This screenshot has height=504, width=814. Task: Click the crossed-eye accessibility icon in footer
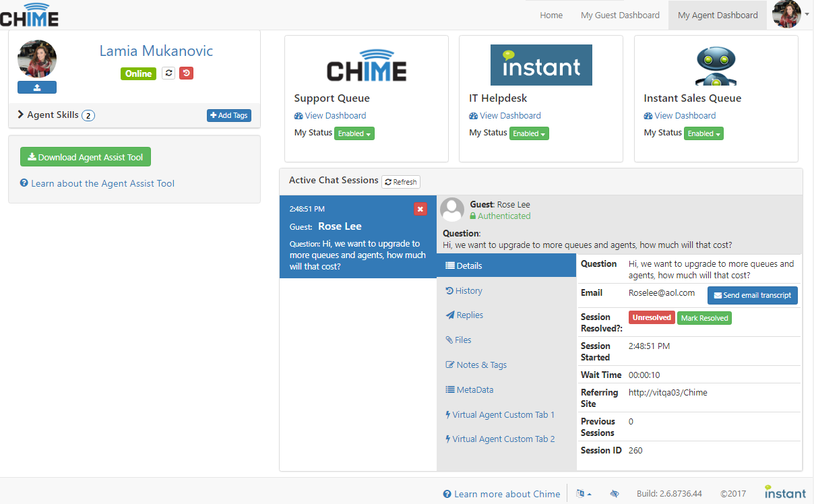615,494
